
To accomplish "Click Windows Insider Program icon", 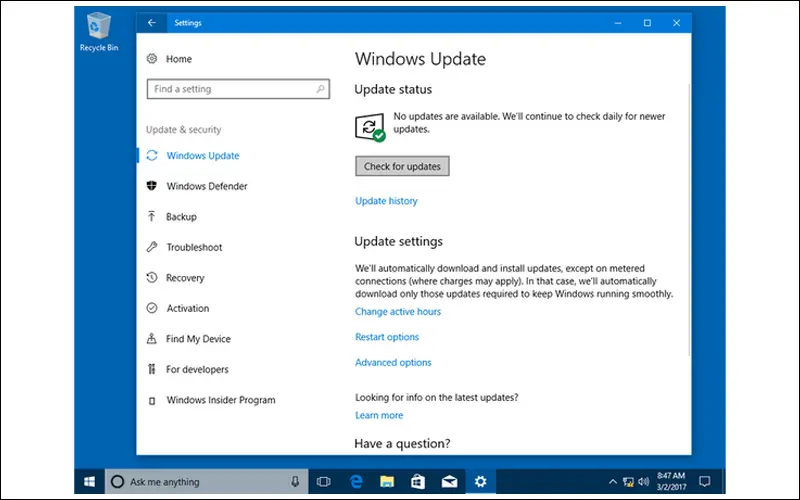I will pyautogui.click(x=152, y=401).
